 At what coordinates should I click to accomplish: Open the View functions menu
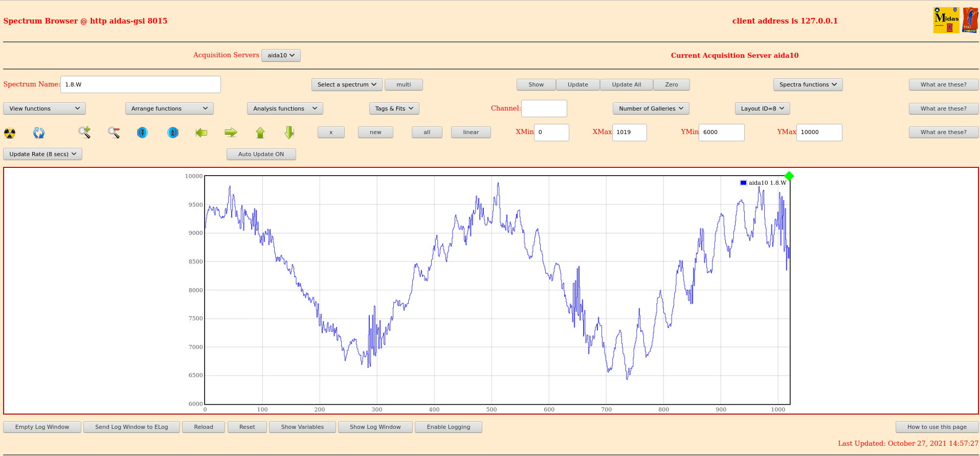[44, 108]
